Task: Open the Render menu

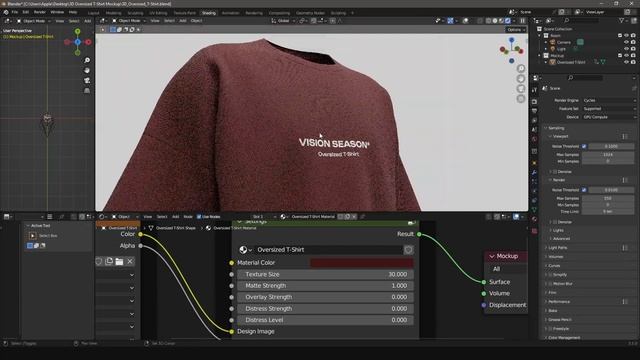Action: click(40, 12)
